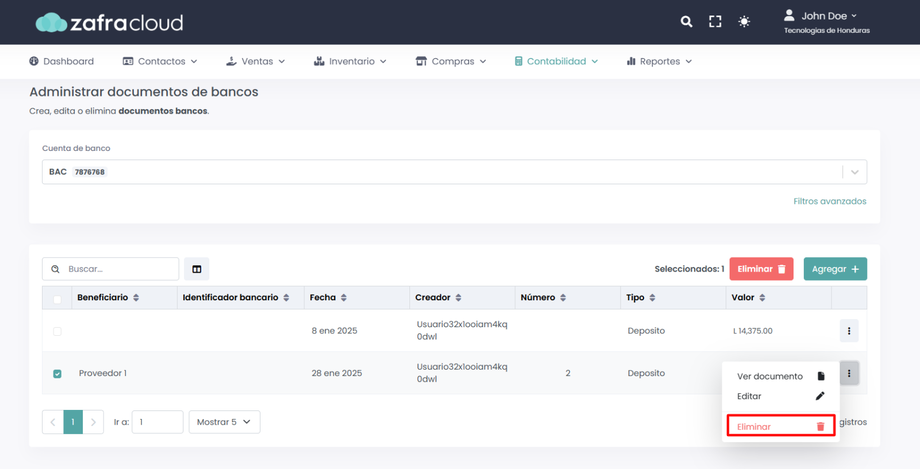Uncheck the Proveedor 1 row checkbox
The width and height of the screenshot is (920, 469).
click(x=57, y=374)
